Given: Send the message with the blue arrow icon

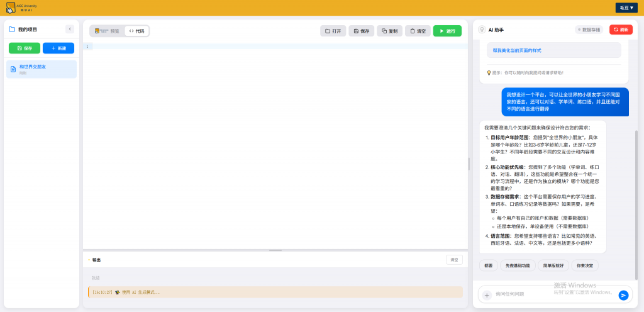Looking at the screenshot, I should (x=623, y=294).
